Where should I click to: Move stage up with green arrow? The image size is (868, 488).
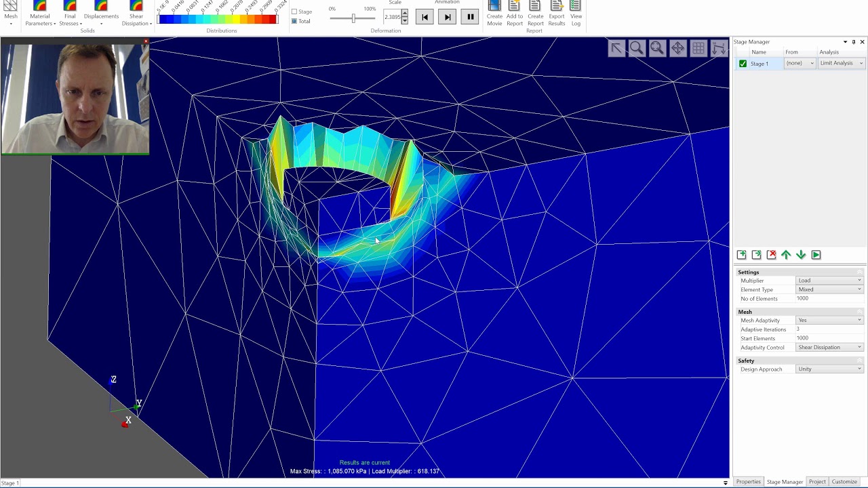click(786, 255)
